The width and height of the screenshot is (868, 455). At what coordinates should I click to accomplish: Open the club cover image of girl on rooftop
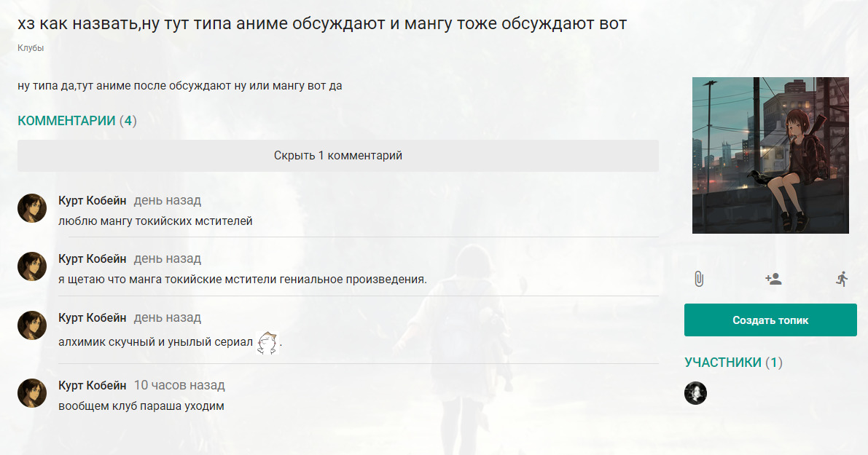770,155
